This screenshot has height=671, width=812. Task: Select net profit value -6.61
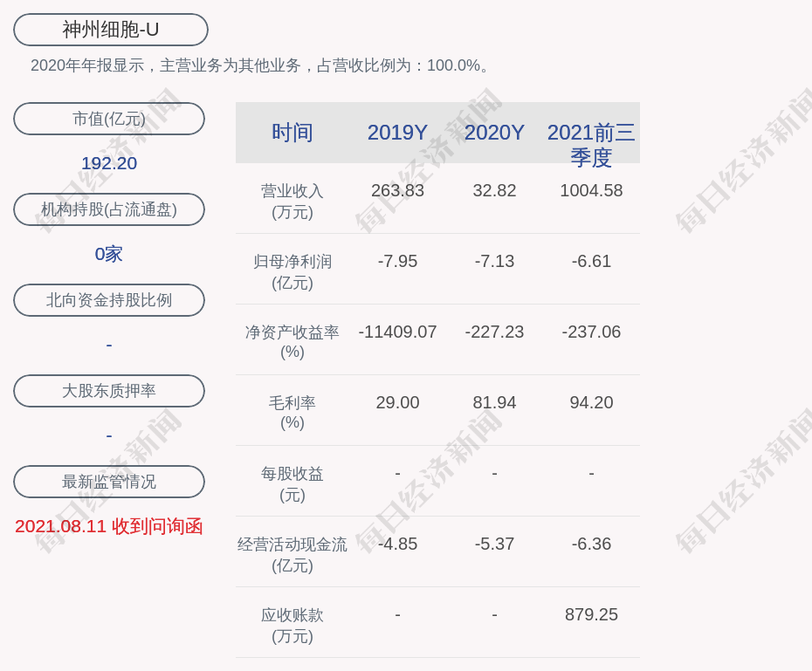[591, 261]
